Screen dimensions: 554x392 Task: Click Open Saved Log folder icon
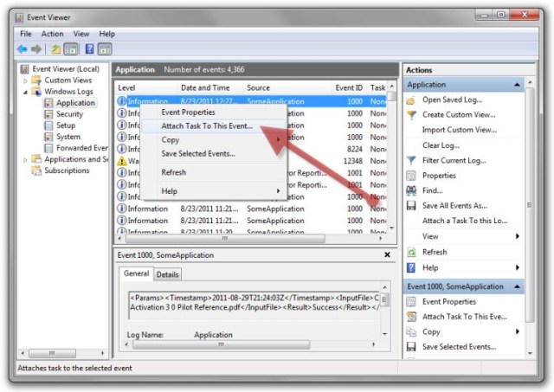[411, 100]
